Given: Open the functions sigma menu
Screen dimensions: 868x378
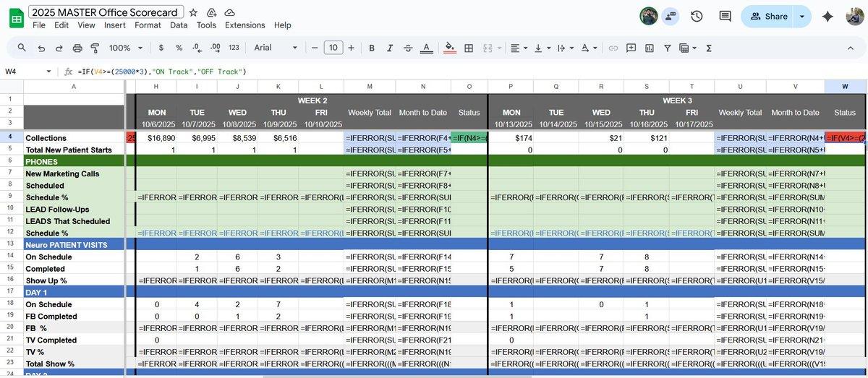Looking at the screenshot, I should [709, 48].
